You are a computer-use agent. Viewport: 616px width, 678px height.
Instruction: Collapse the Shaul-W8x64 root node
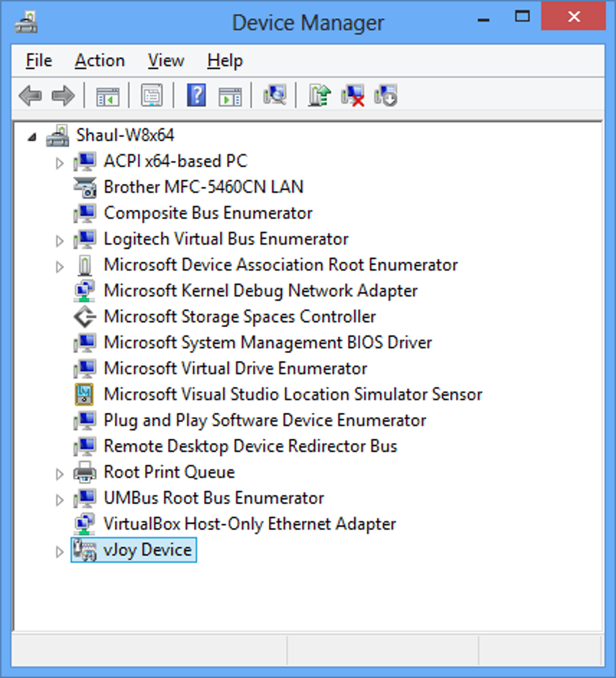(31, 137)
